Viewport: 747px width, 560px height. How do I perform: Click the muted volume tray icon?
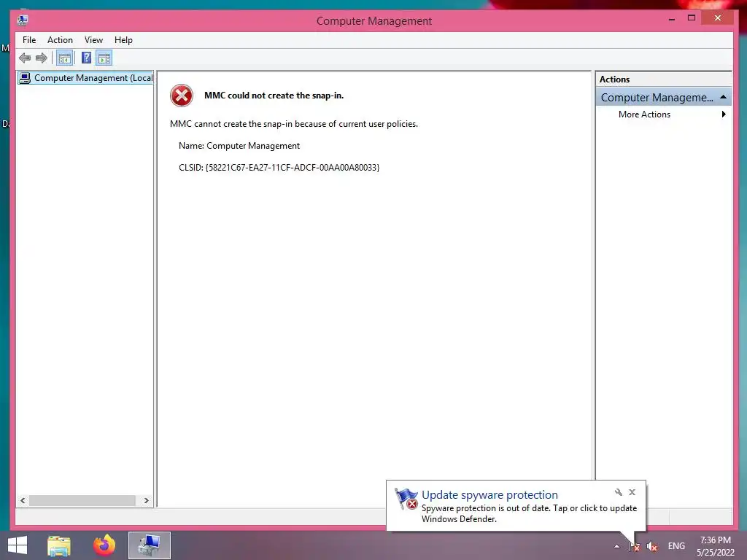click(651, 546)
